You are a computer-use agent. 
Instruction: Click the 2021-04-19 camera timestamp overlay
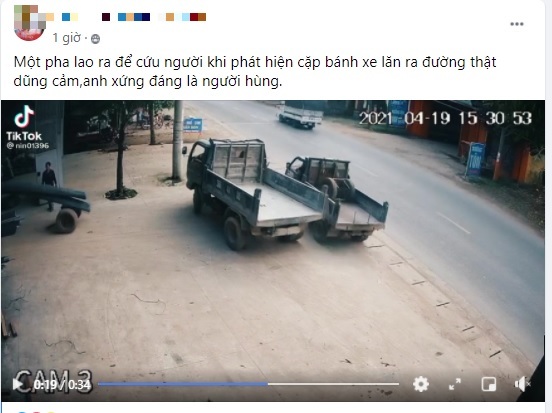click(x=445, y=118)
